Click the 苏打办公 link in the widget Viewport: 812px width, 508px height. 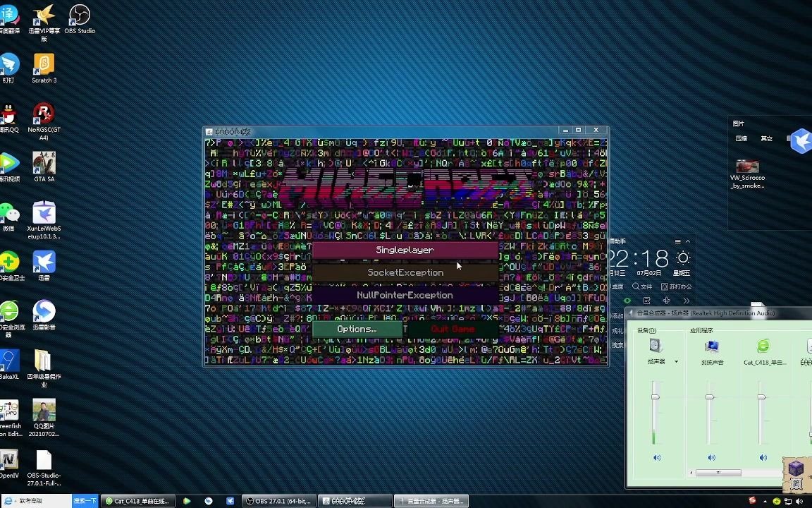coord(677,286)
